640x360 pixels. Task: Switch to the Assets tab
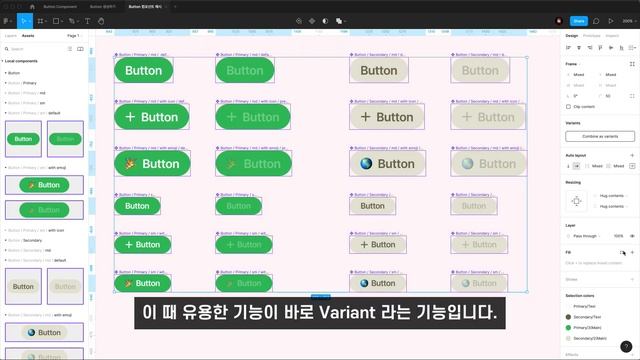coord(28,36)
